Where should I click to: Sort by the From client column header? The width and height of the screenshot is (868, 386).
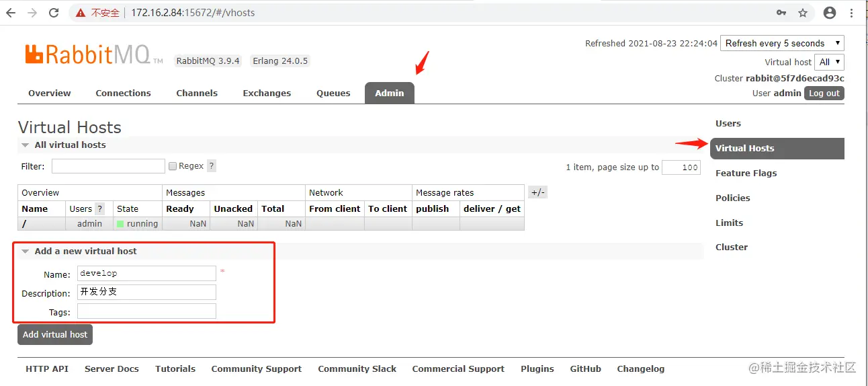tap(335, 209)
